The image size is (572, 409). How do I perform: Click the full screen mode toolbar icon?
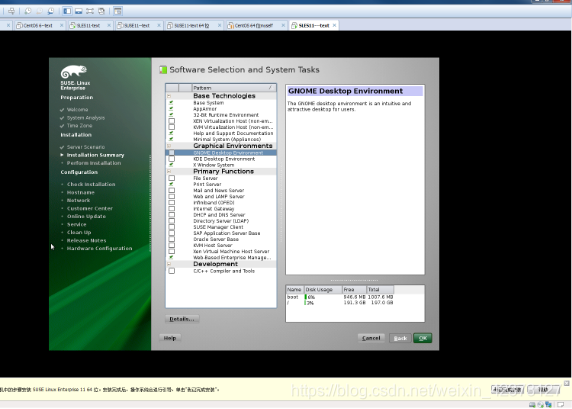[90, 11]
